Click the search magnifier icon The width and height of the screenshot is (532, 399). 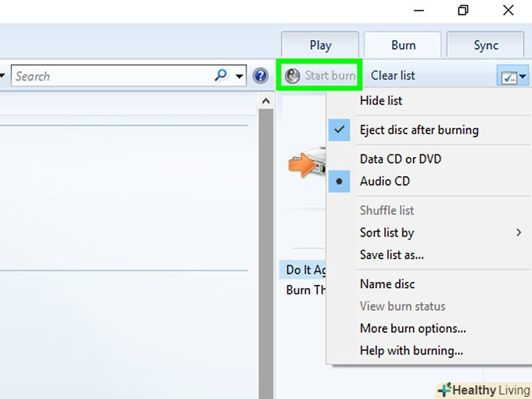click(221, 75)
